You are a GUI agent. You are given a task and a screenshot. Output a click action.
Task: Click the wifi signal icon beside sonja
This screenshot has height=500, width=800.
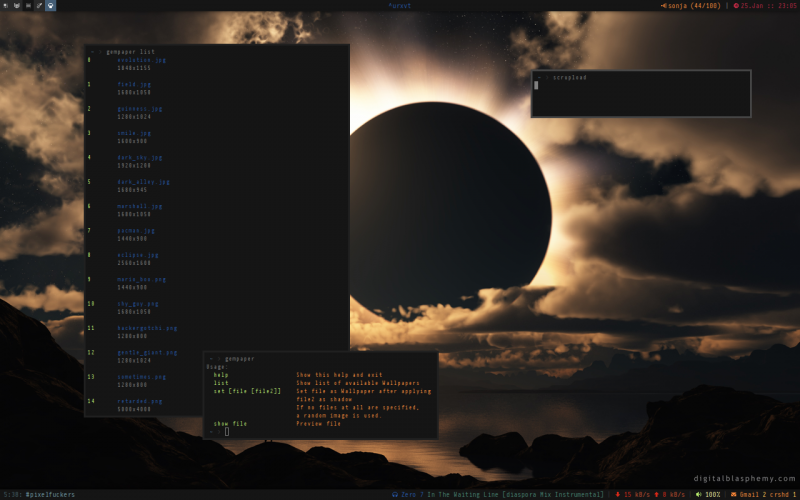[663, 6]
